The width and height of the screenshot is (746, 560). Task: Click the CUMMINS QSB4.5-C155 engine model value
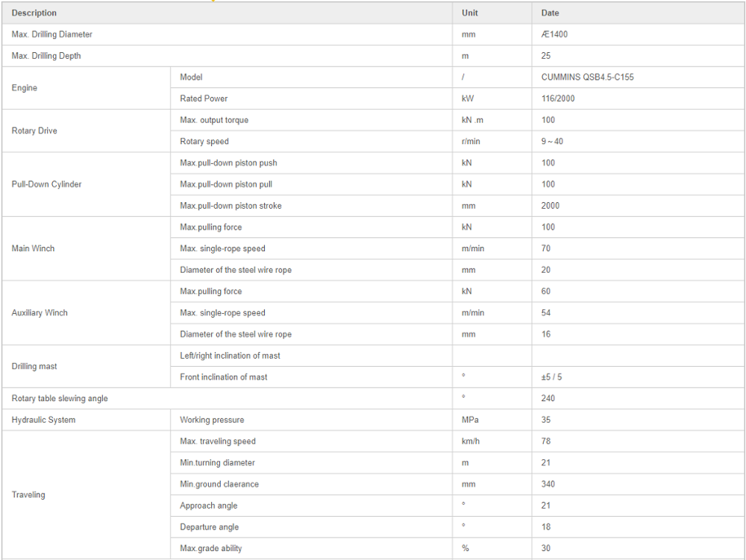coord(587,77)
